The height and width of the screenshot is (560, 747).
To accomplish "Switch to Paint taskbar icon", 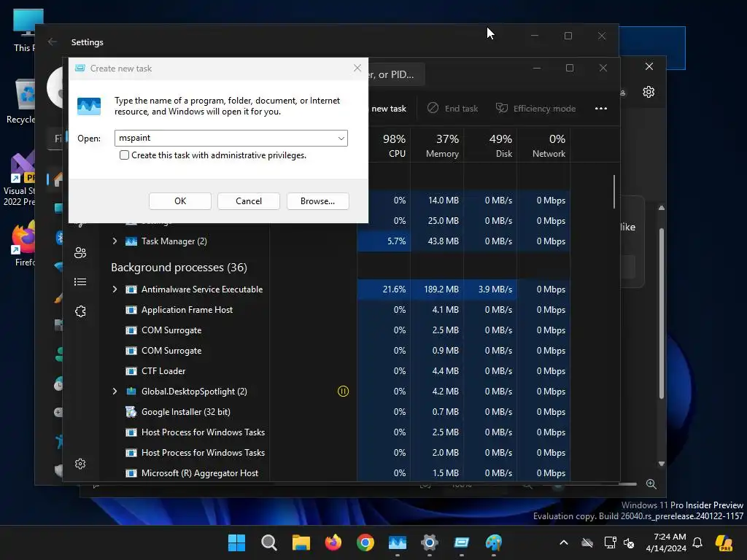I will [x=494, y=542].
